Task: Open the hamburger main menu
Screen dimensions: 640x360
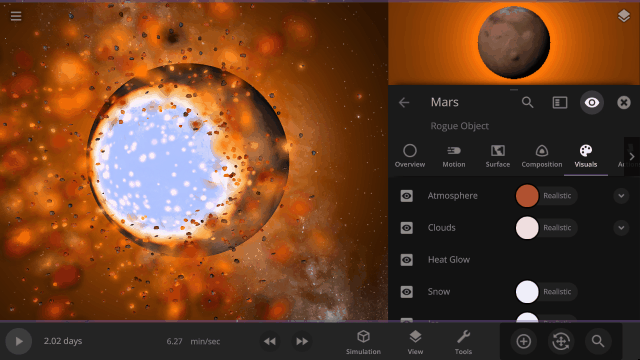Action: pyautogui.click(x=16, y=16)
